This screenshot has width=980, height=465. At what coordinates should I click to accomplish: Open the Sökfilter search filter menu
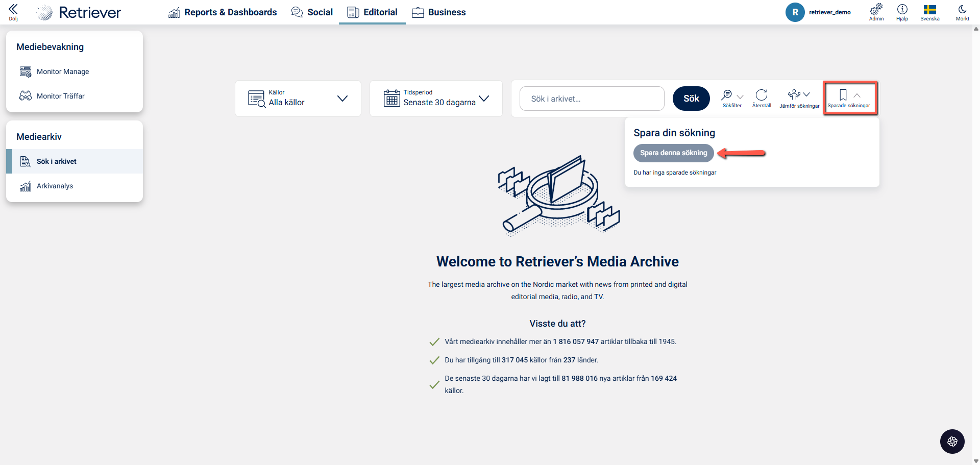[x=732, y=99]
